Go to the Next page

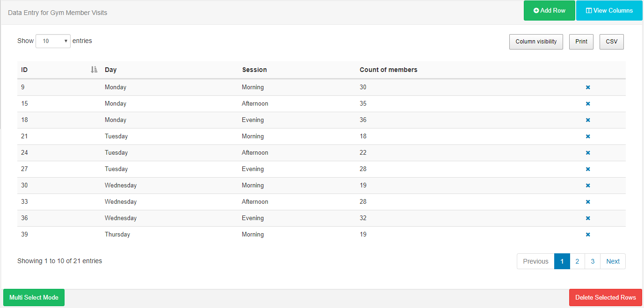click(613, 261)
